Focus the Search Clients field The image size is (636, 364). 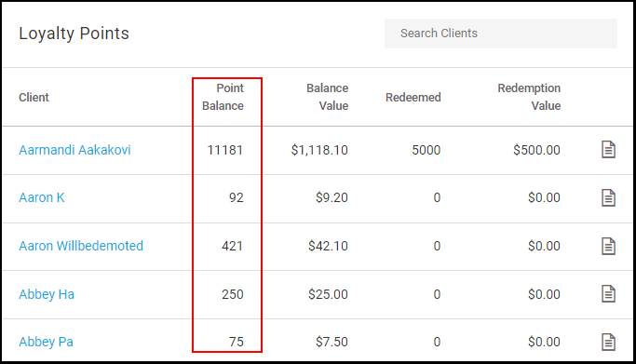501,34
